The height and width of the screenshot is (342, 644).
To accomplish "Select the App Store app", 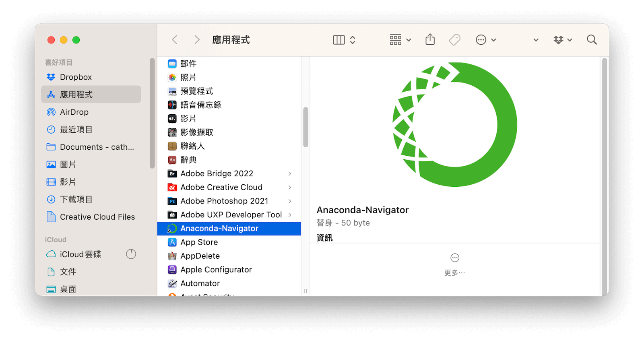I will 229,242.
